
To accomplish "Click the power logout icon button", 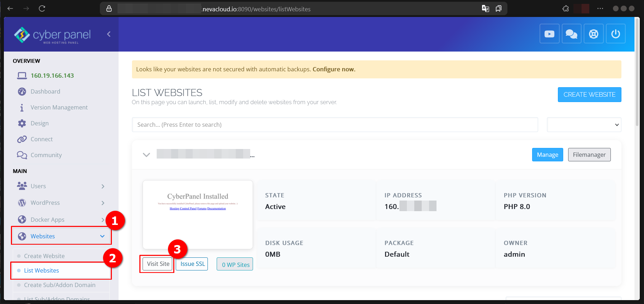I will (616, 34).
